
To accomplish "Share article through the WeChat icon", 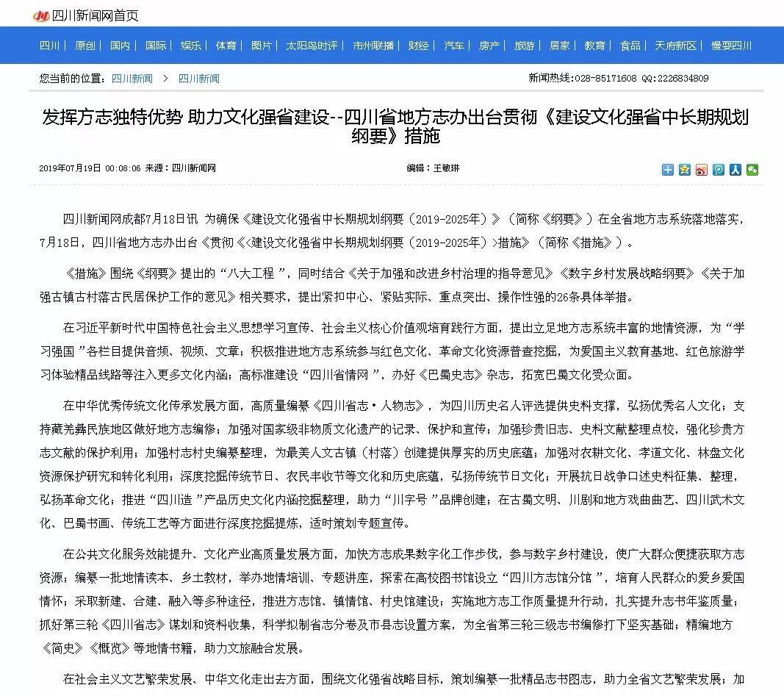I will [x=752, y=170].
